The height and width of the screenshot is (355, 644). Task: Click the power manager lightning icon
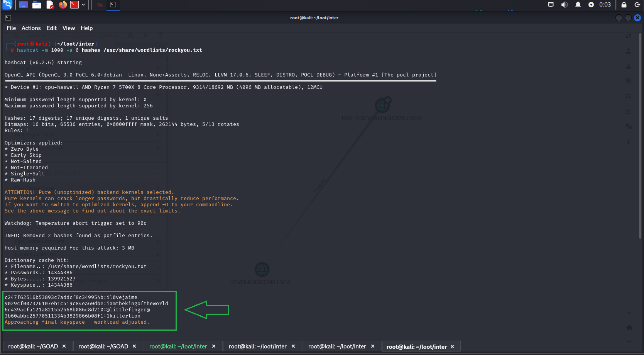coord(591,5)
